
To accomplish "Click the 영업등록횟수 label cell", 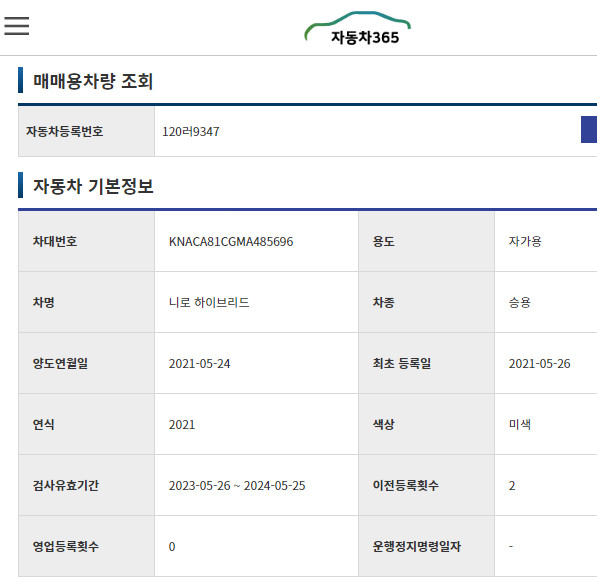I will pyautogui.click(x=86, y=546).
